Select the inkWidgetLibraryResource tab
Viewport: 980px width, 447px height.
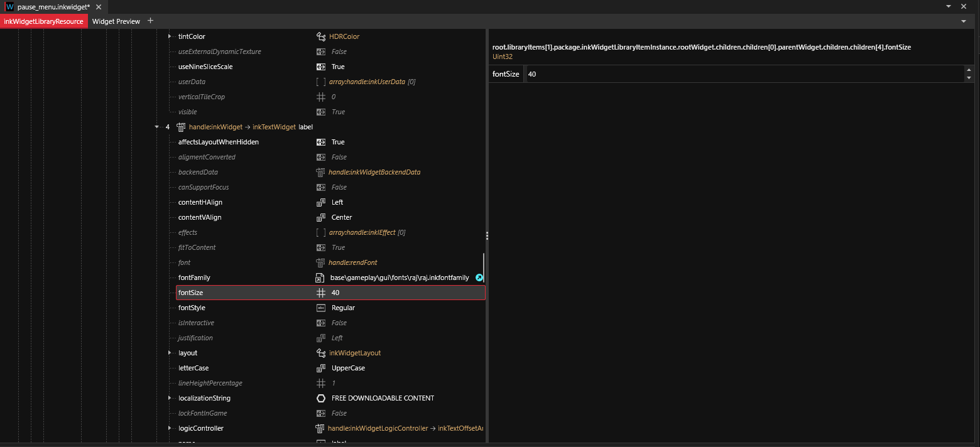(43, 21)
